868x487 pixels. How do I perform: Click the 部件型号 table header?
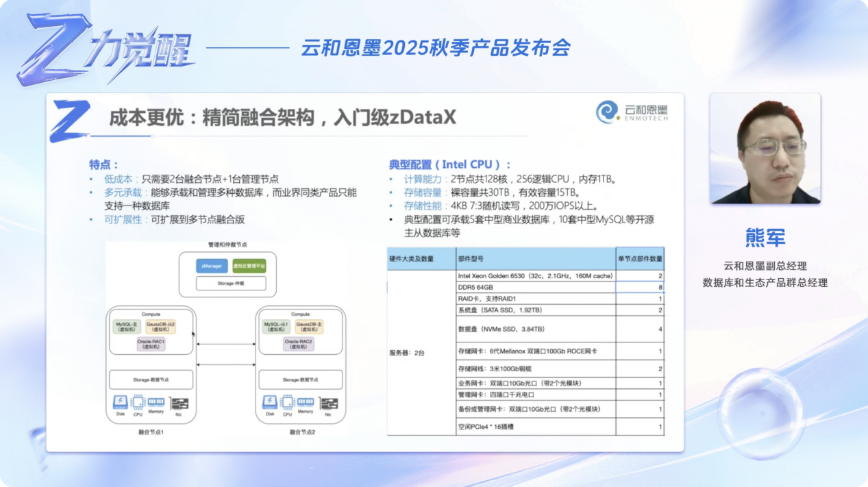pyautogui.click(x=535, y=259)
